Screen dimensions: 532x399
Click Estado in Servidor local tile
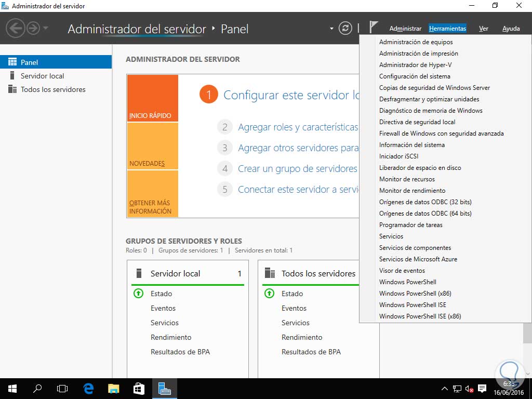point(161,294)
